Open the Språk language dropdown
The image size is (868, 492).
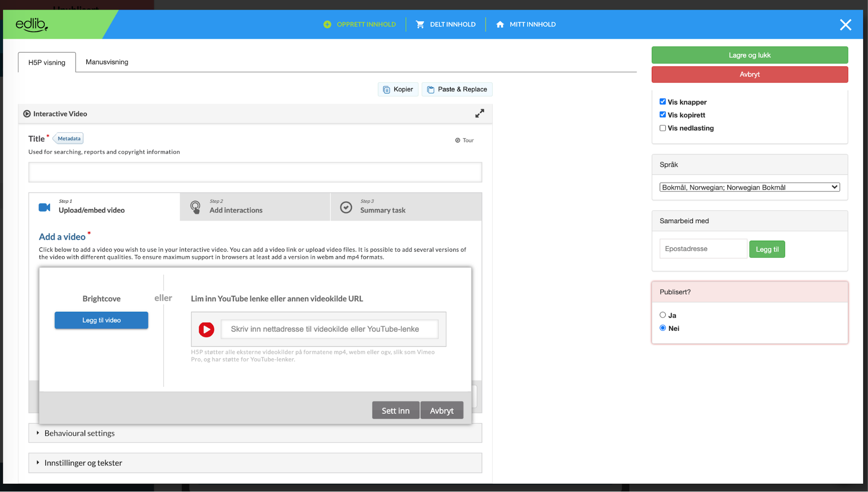coord(749,187)
